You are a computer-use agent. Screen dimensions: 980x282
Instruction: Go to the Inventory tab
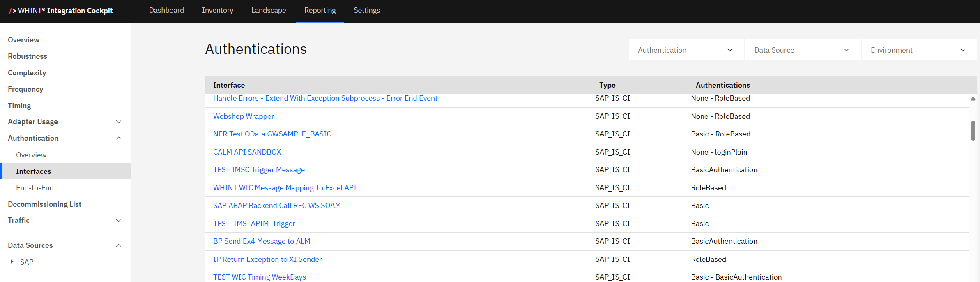pyautogui.click(x=217, y=11)
